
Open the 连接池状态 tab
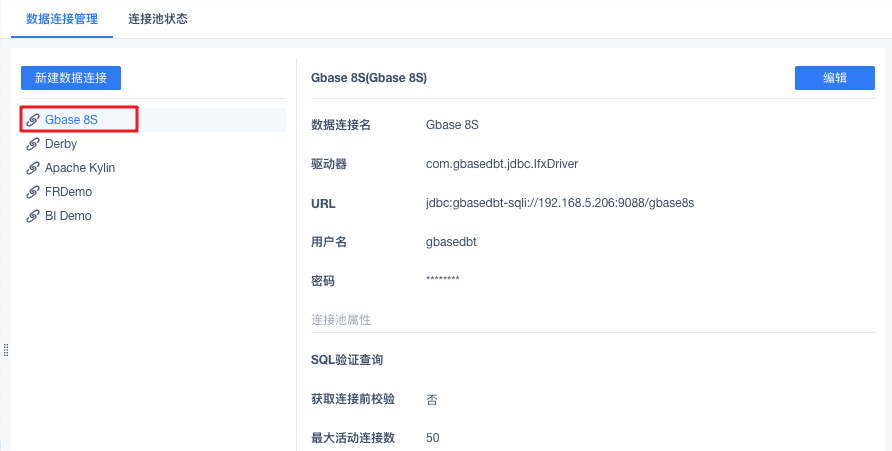click(x=158, y=19)
